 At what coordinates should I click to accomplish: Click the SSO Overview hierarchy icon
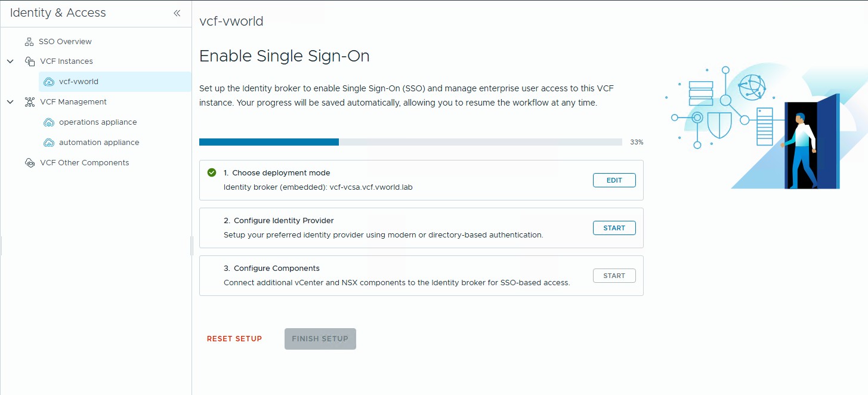point(29,42)
